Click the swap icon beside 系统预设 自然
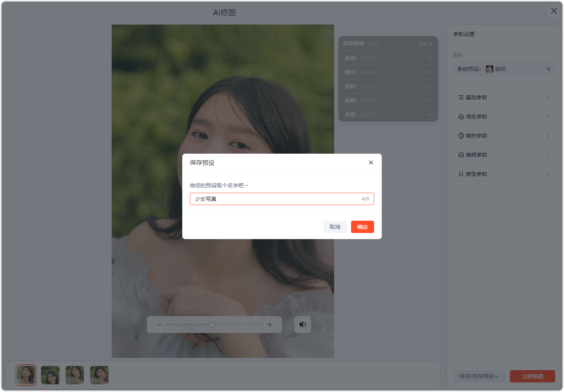The image size is (564, 392). [x=548, y=69]
